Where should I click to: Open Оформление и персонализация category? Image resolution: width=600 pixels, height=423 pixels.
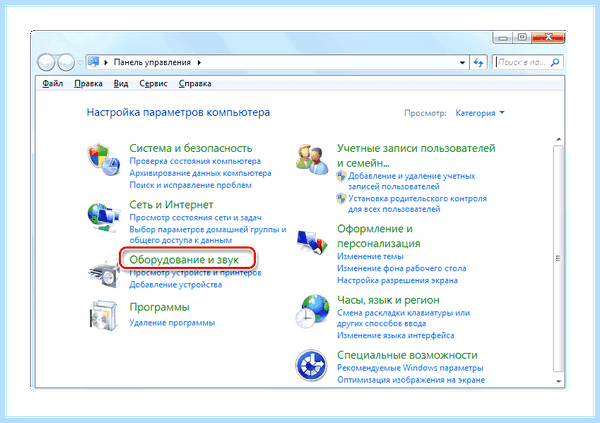(x=378, y=236)
